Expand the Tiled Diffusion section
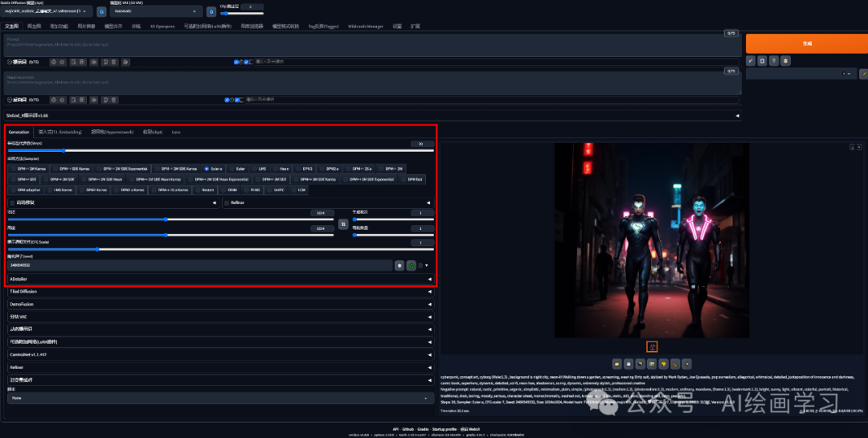Viewport: 868px width, 438px height. click(220, 291)
